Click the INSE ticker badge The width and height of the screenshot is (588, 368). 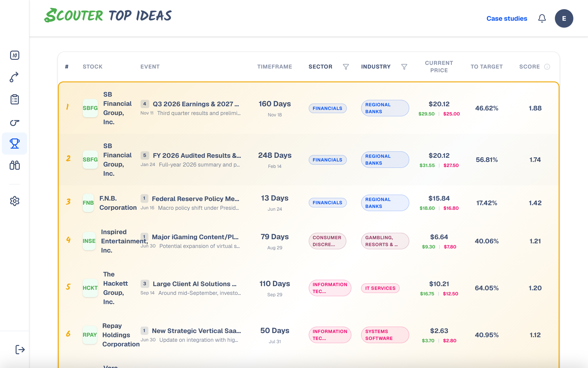coord(89,241)
